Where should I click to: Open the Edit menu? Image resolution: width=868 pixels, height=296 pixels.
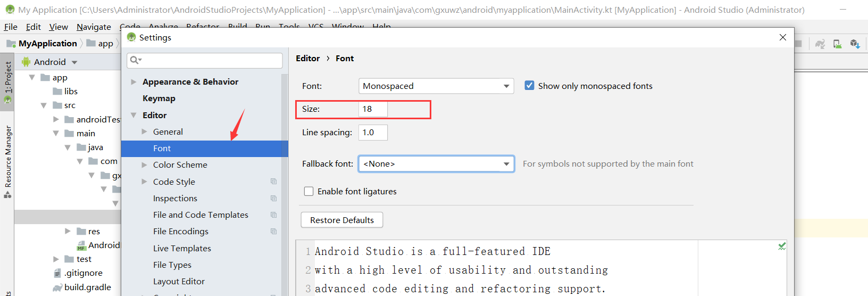tap(34, 27)
